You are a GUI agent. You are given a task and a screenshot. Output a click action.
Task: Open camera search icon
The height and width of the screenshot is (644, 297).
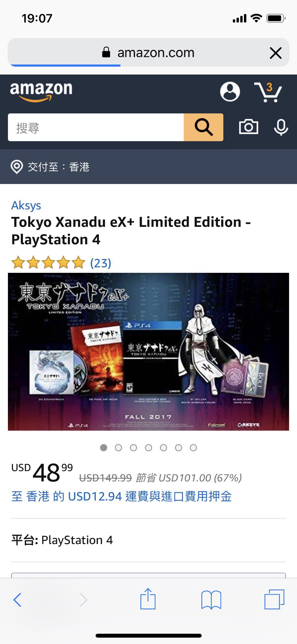click(249, 127)
